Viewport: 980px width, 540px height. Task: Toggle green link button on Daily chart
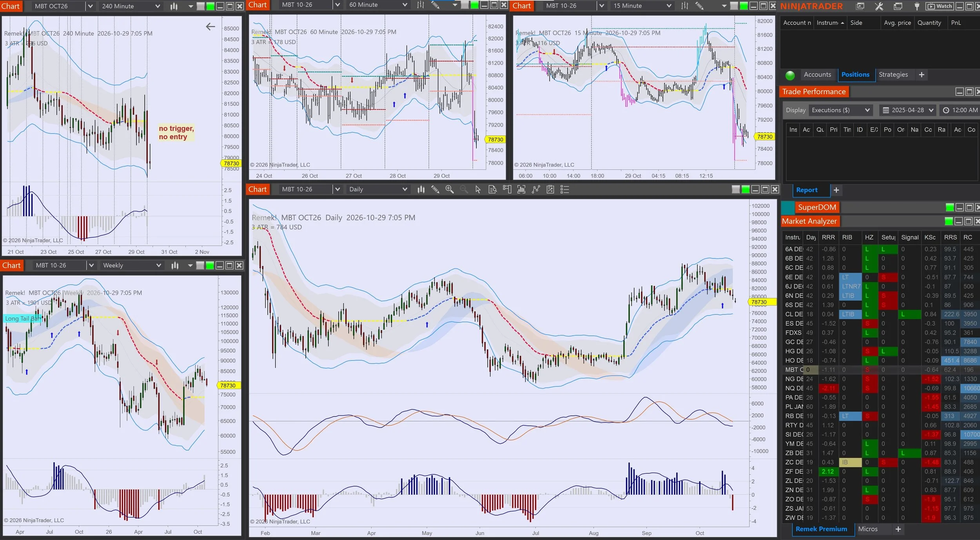pyautogui.click(x=746, y=190)
